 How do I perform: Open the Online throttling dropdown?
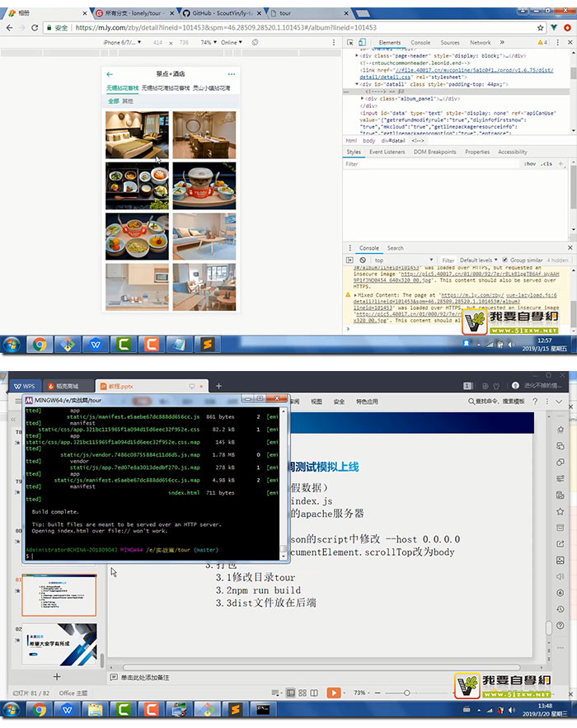[x=231, y=42]
